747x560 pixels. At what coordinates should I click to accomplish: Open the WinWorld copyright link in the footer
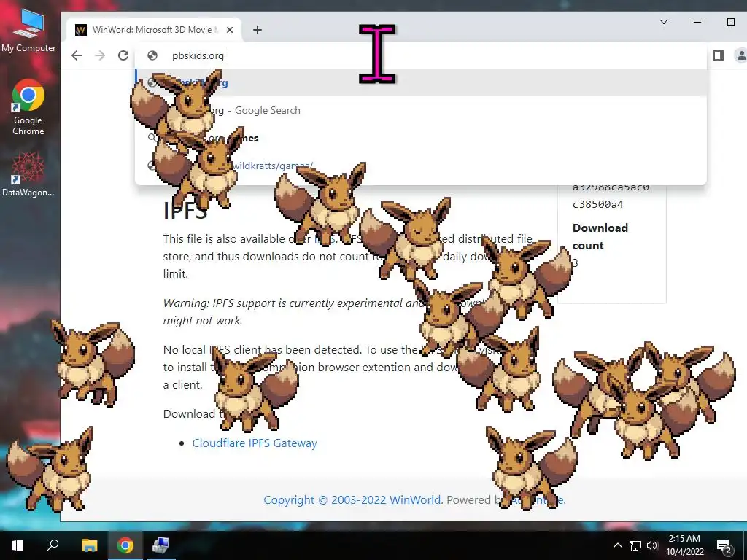pos(352,500)
